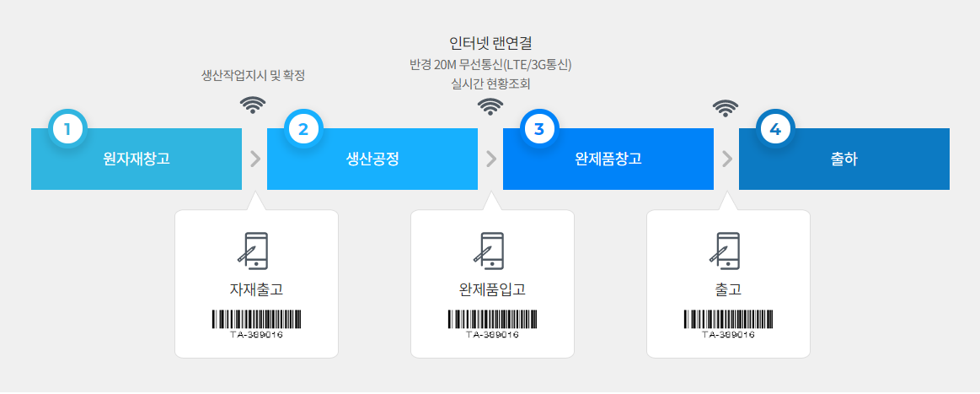Click step number 2 circle badge
Viewport: 980px width, 394px height.
[303, 129]
